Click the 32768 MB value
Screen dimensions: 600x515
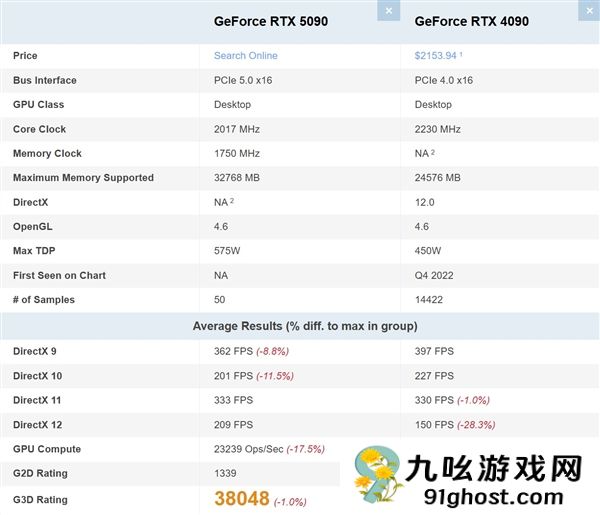coord(237,178)
